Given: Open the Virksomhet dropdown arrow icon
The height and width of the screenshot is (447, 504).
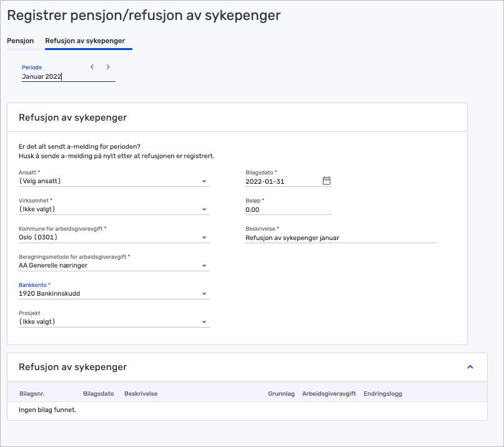Looking at the screenshot, I should (x=204, y=209).
